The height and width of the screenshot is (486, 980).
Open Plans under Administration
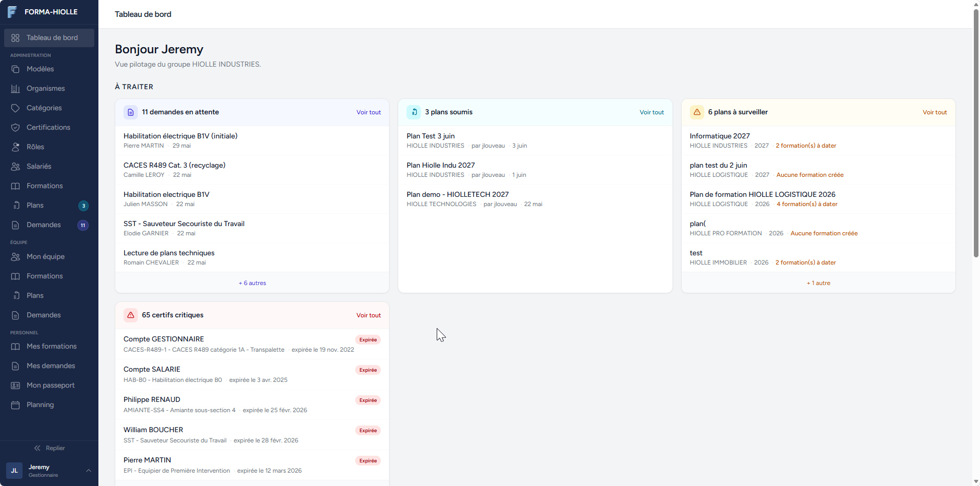coord(49,206)
